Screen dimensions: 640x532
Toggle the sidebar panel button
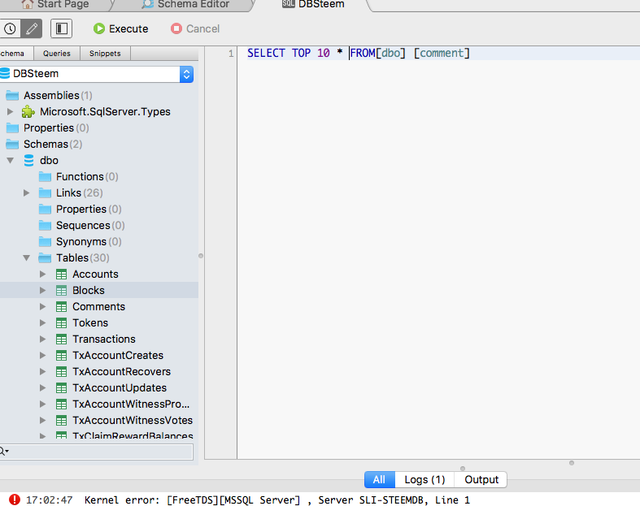pos(61,29)
